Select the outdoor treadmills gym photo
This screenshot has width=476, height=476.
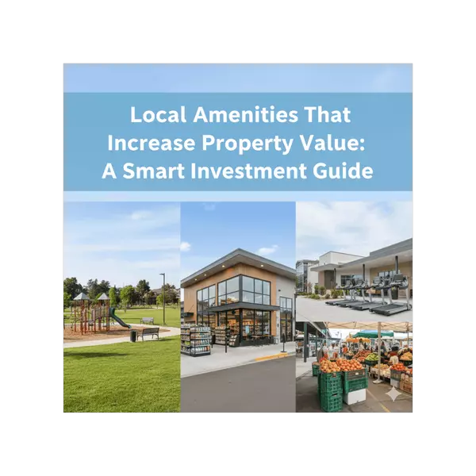click(x=355, y=261)
